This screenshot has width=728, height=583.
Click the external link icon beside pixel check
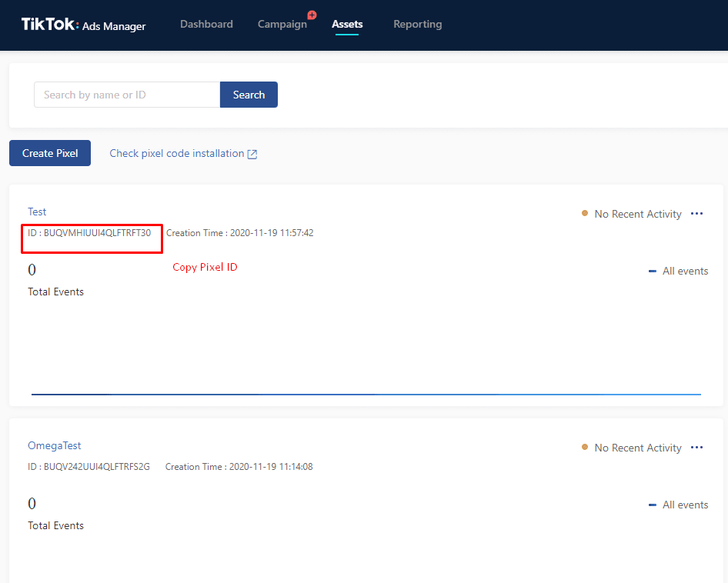pos(252,154)
